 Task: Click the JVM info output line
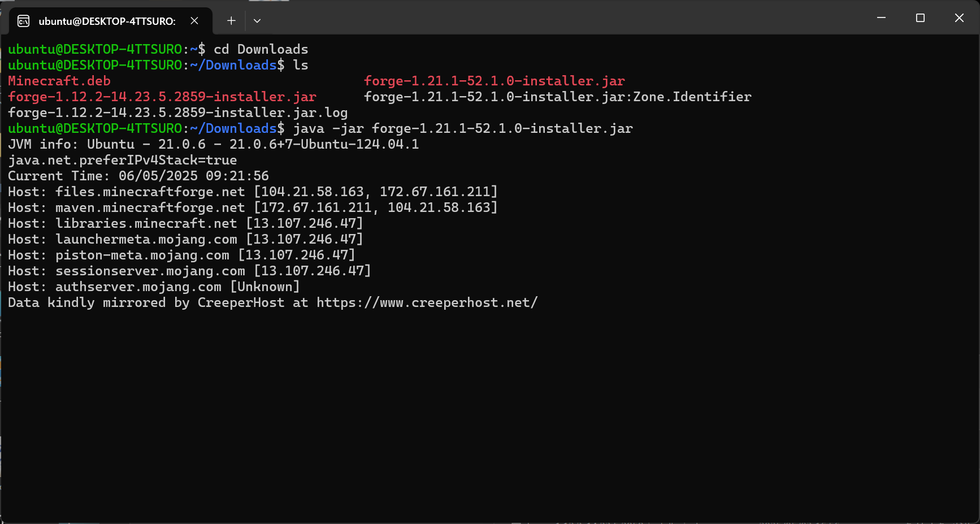click(214, 144)
